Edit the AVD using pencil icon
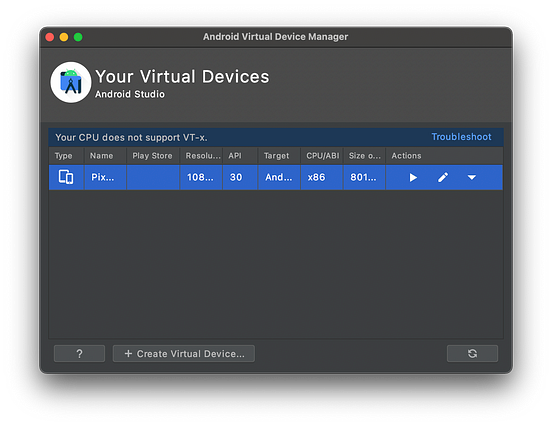This screenshot has height=426, width=552. (443, 177)
